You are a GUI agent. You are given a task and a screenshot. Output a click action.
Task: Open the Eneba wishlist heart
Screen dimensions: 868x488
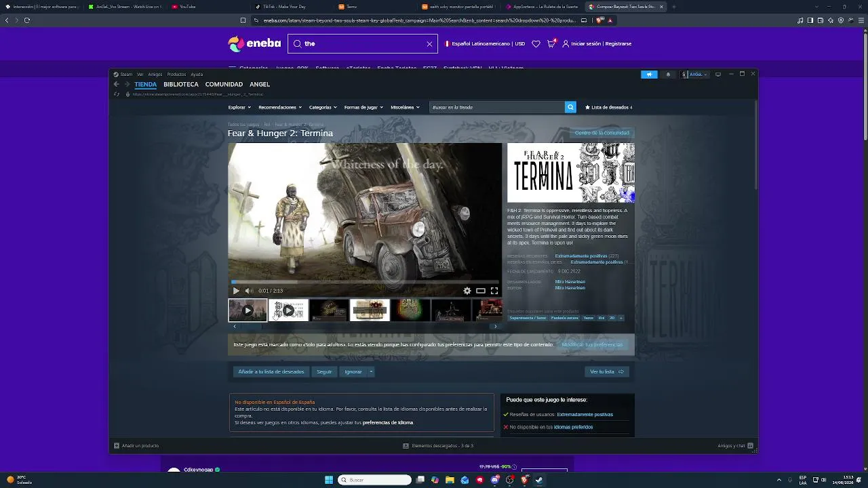(x=536, y=43)
